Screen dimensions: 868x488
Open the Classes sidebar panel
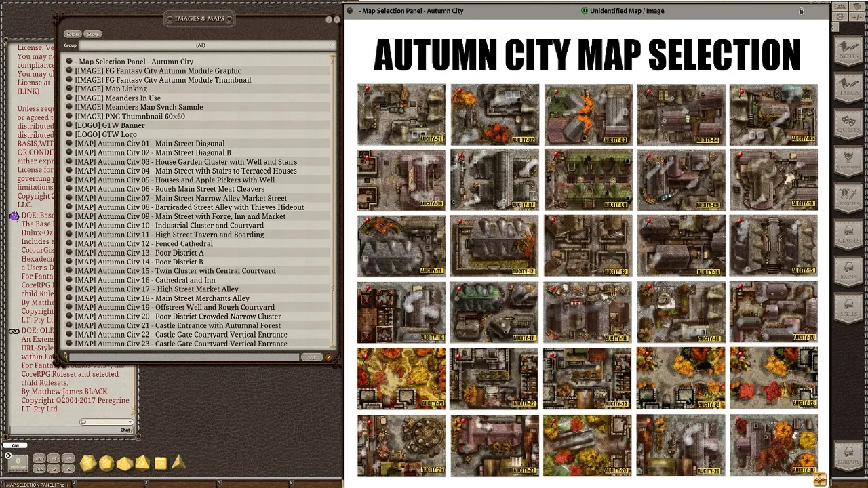click(x=848, y=237)
